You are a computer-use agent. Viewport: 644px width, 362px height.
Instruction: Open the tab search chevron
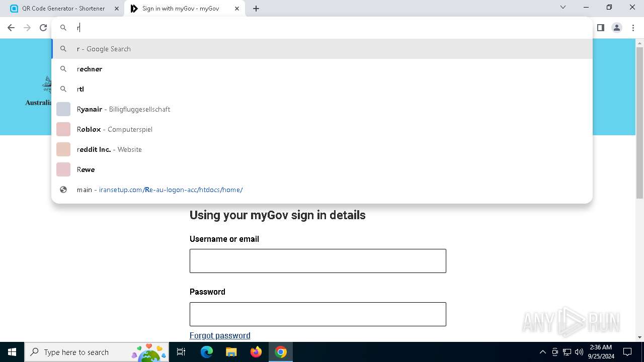point(563,7)
